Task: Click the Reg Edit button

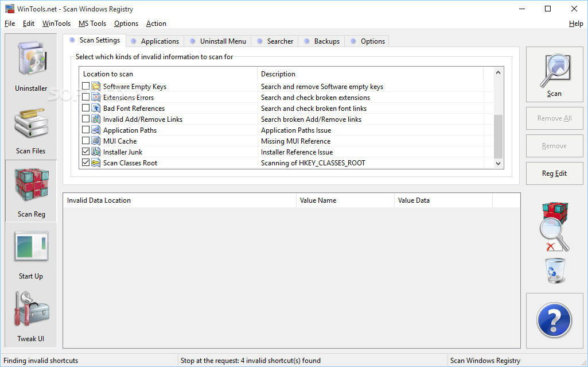Action: tap(554, 173)
